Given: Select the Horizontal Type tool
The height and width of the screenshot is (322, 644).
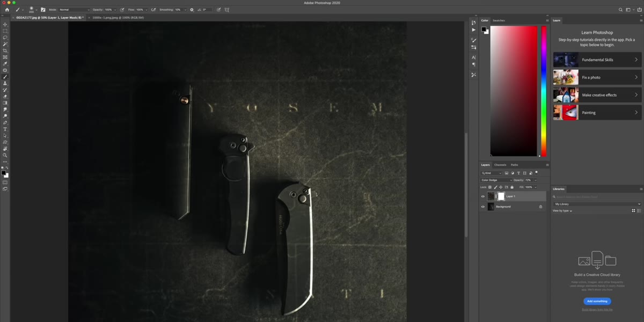Looking at the screenshot, I should (x=5, y=129).
